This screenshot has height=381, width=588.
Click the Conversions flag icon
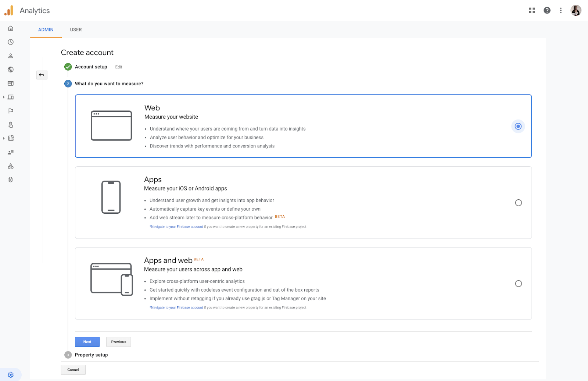[11, 111]
